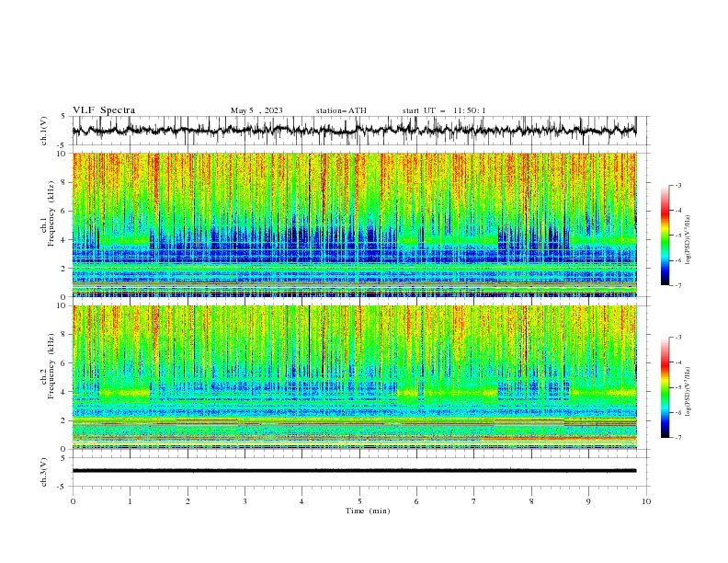
Task: Click time axis tick label "6"
Action: pos(416,501)
